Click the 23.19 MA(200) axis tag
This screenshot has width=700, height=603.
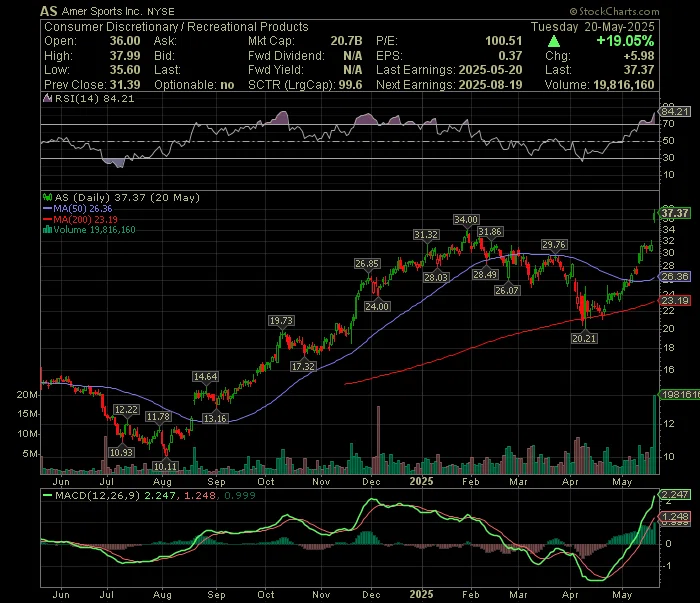pyautogui.click(x=675, y=300)
